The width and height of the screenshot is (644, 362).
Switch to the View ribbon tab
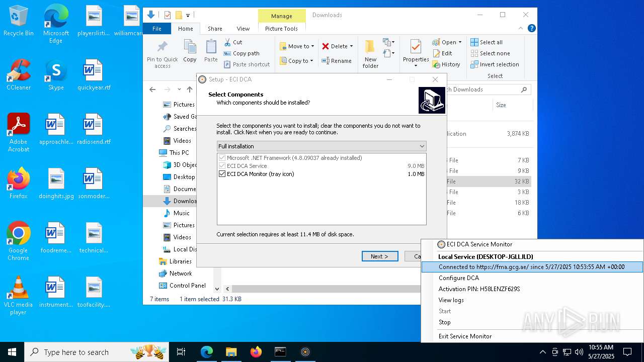(x=243, y=29)
